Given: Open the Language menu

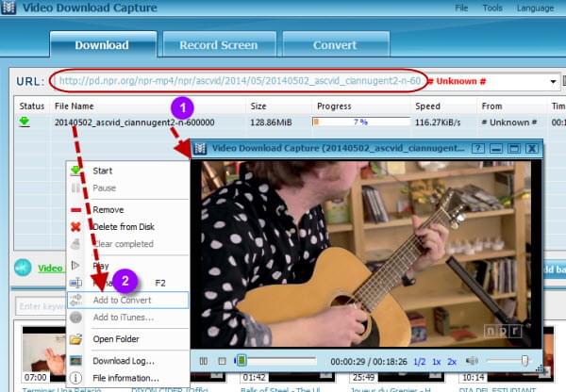Looking at the screenshot, I should (x=535, y=8).
